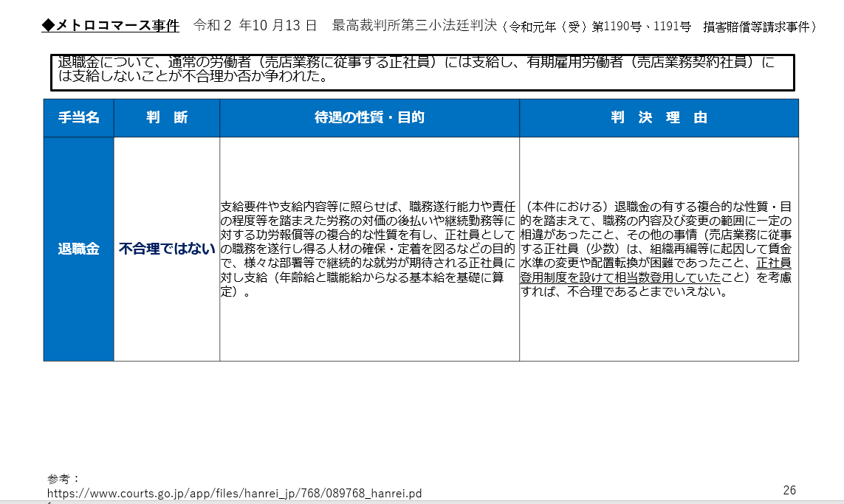Select the 判断 column header
Screen dimensions: 844x504
click(x=167, y=118)
